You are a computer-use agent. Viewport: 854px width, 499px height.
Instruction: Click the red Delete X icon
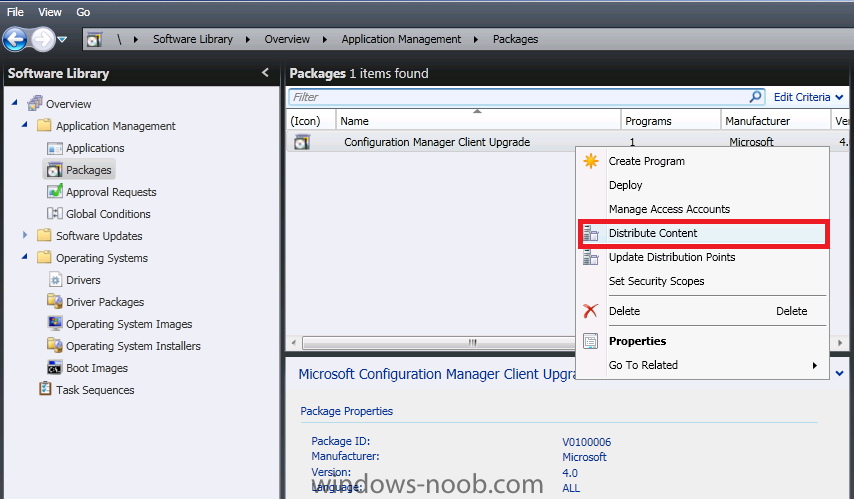click(x=591, y=311)
